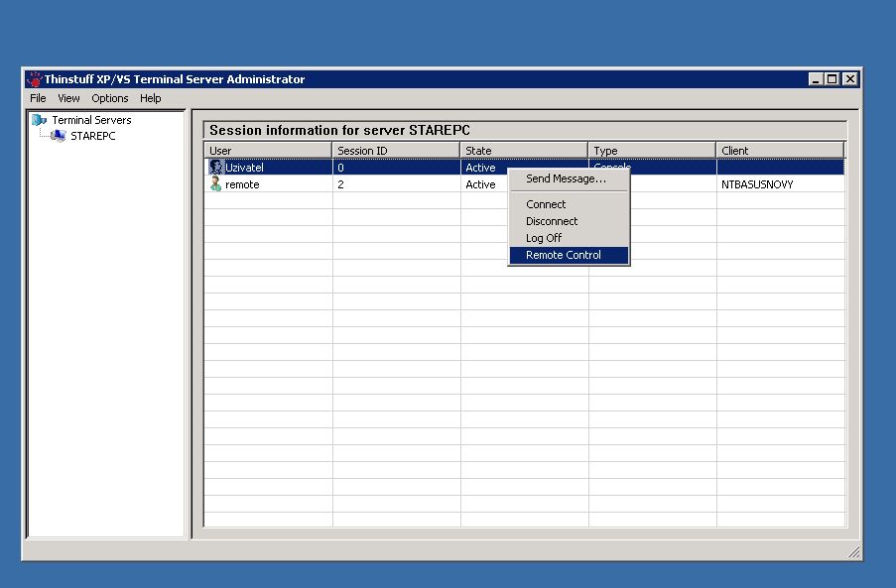
Task: Select the remote session row name
Action: coord(242,184)
